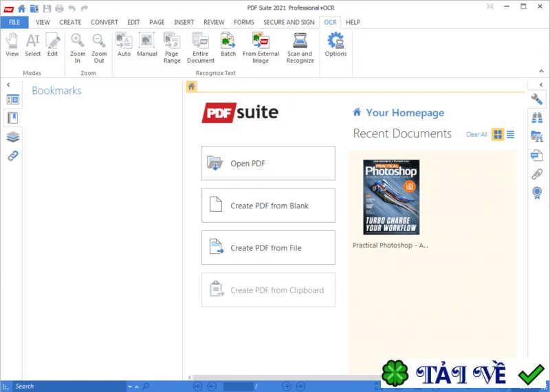Click Create PDF from Blank
550x392 pixels.
tap(268, 206)
